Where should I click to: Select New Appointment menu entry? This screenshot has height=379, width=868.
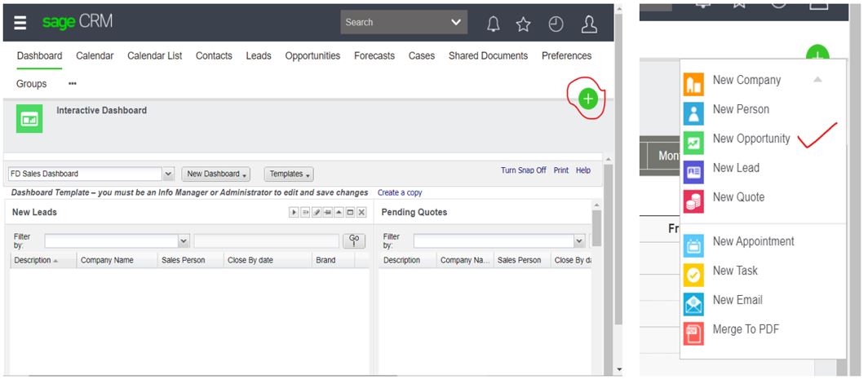(x=753, y=241)
